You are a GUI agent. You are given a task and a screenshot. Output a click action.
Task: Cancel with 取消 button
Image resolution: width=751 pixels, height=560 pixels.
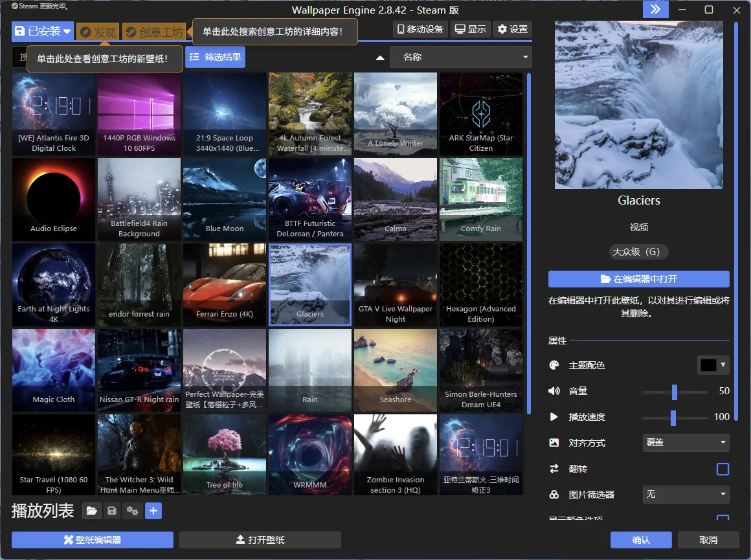coord(708,540)
